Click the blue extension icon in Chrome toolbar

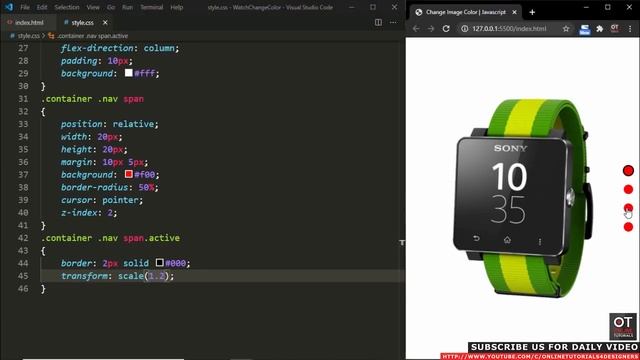(x=584, y=29)
